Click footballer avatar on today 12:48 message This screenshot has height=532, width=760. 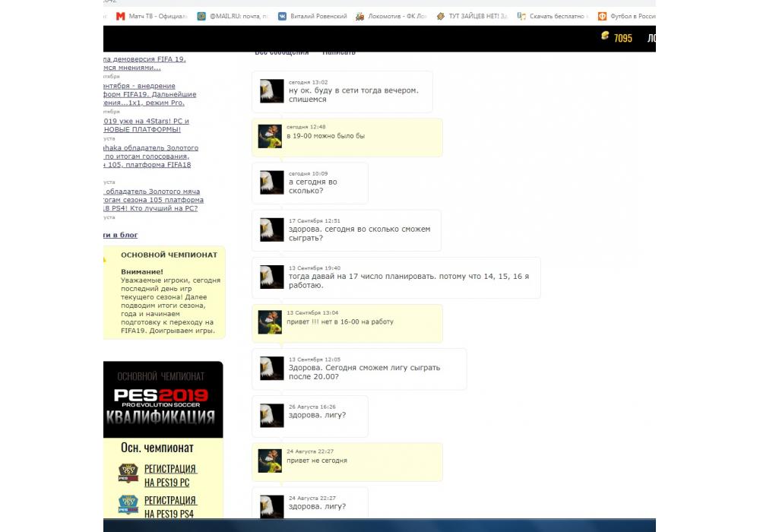tap(270, 136)
